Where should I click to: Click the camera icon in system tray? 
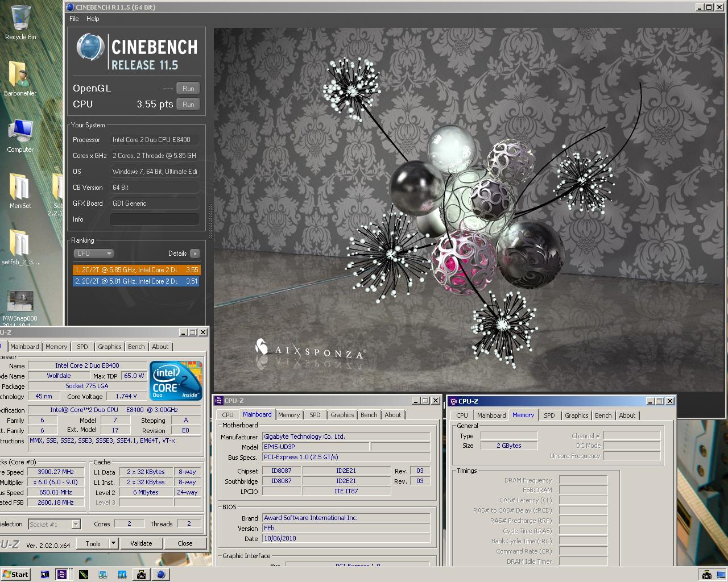[706, 575]
